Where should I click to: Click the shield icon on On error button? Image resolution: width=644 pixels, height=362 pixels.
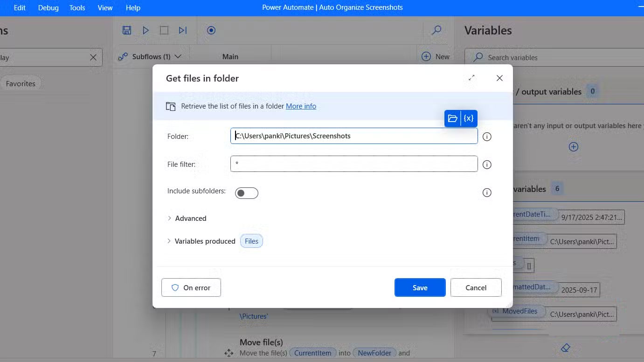[175, 288]
